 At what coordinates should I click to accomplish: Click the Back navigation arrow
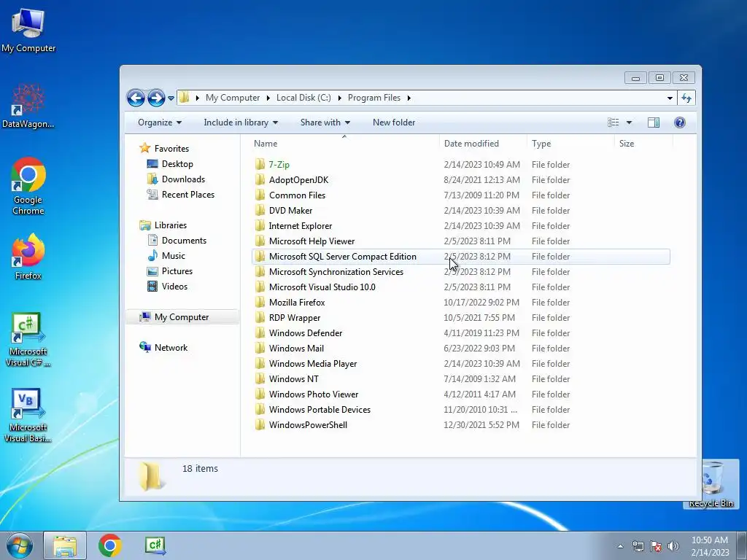pyautogui.click(x=136, y=98)
